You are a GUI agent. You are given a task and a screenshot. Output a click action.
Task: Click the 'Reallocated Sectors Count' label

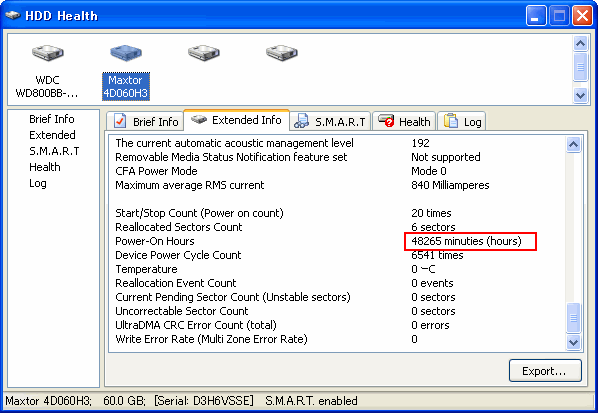(178, 227)
